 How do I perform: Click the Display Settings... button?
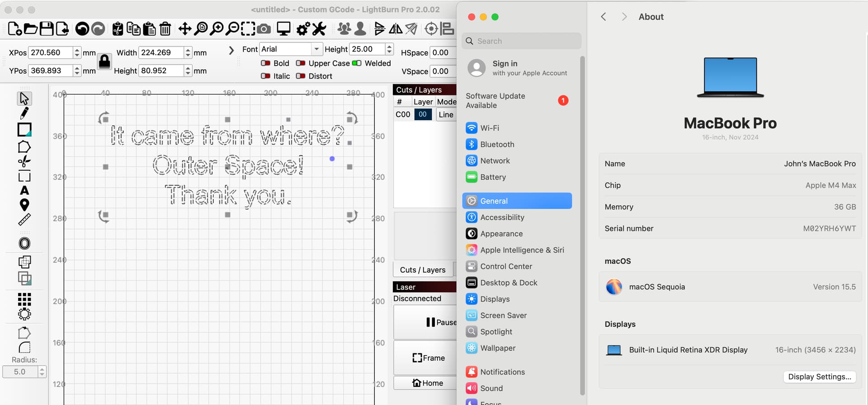[x=819, y=377]
